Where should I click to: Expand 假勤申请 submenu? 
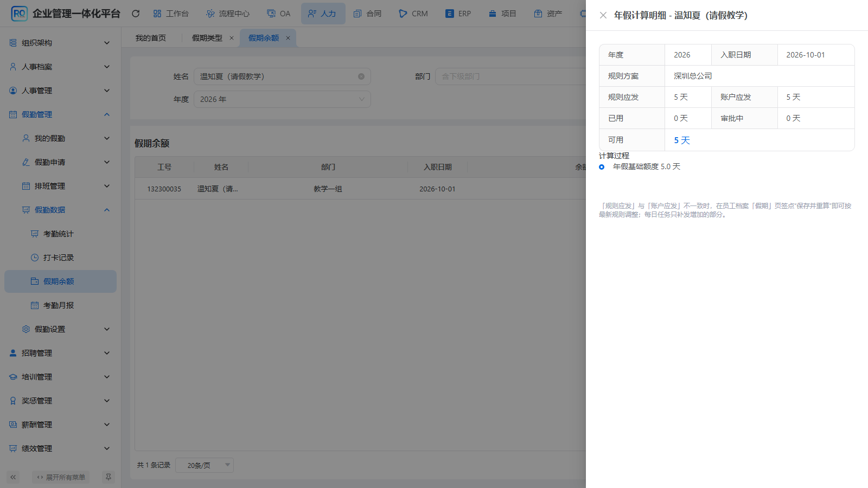coord(60,162)
